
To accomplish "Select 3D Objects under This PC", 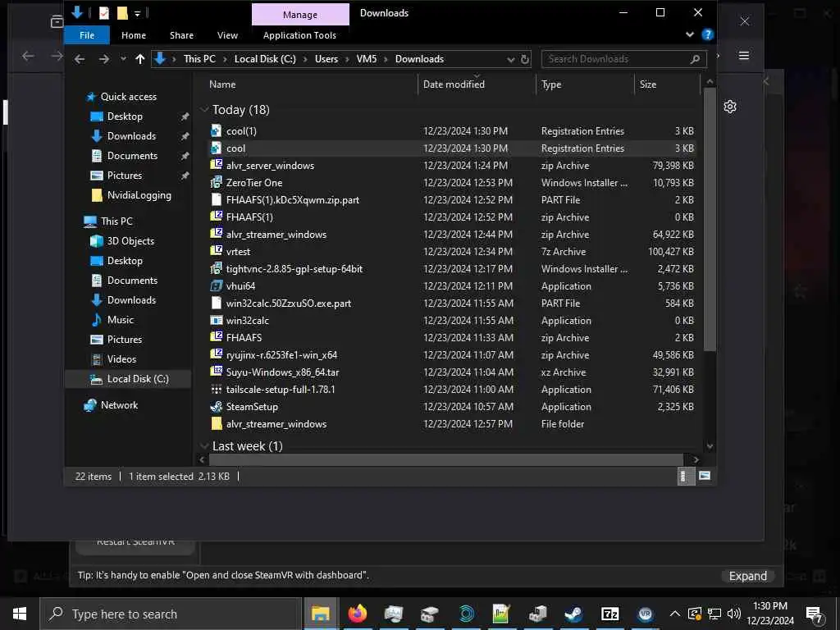I will click(130, 241).
